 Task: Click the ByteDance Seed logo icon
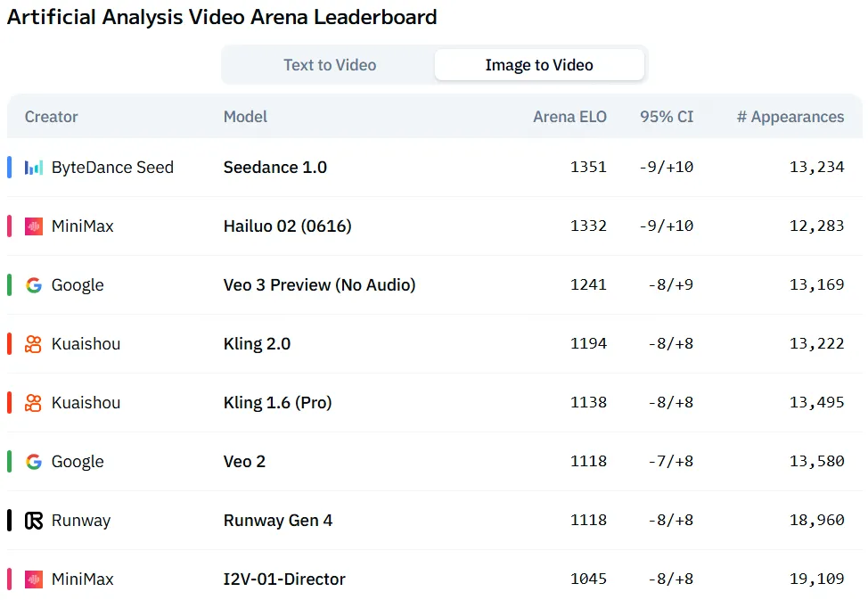(34, 168)
